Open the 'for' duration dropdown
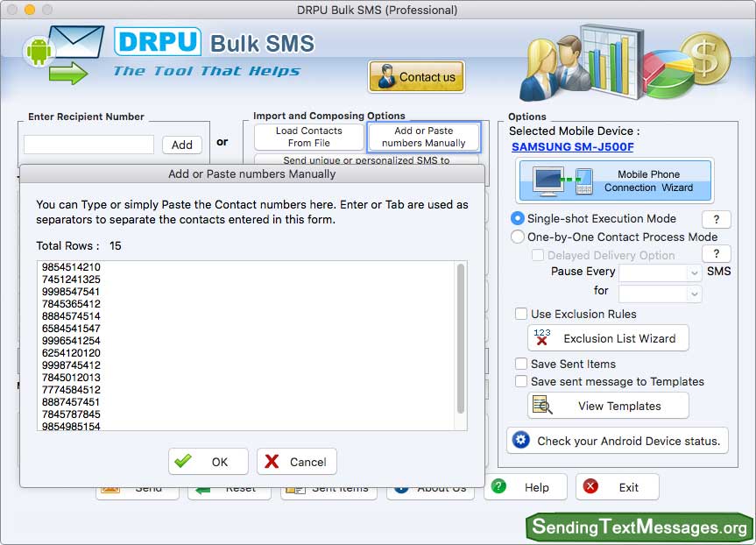The image size is (756, 545). point(661,294)
